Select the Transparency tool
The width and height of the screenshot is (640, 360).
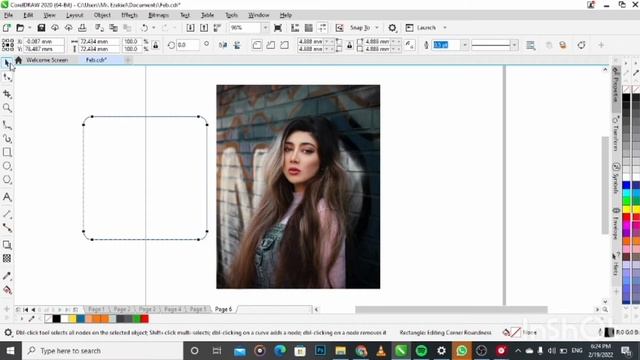(x=7, y=258)
